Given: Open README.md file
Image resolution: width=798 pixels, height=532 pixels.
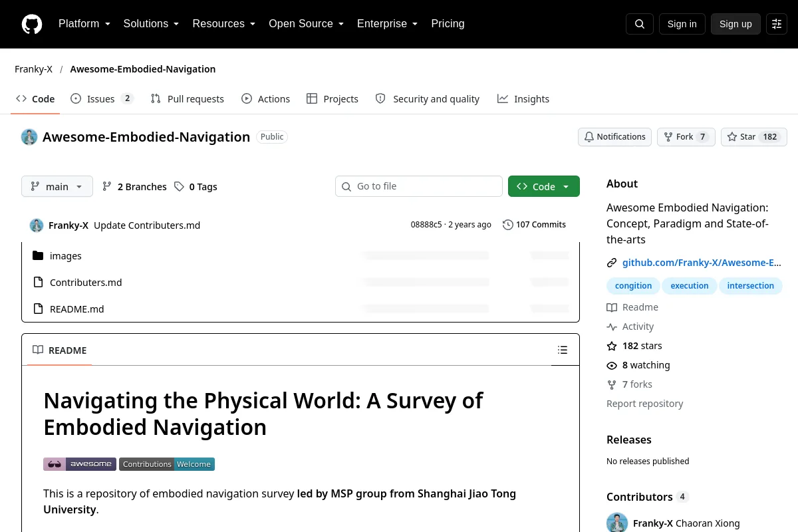Looking at the screenshot, I should 77,309.
